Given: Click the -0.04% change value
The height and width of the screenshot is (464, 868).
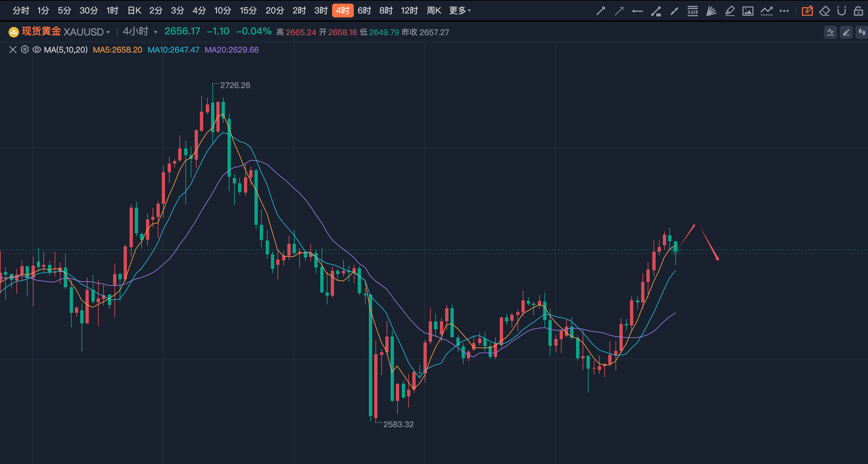Looking at the screenshot, I should [x=254, y=31].
